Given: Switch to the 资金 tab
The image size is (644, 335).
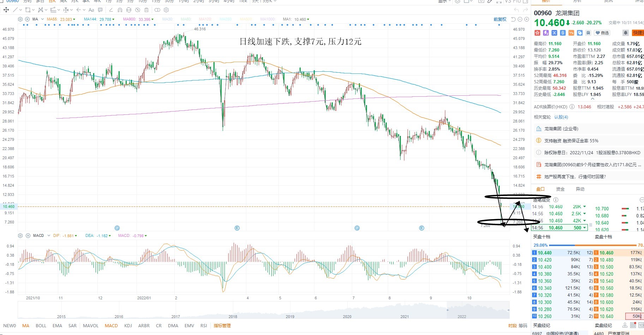Looking at the screenshot, I should [x=560, y=189].
